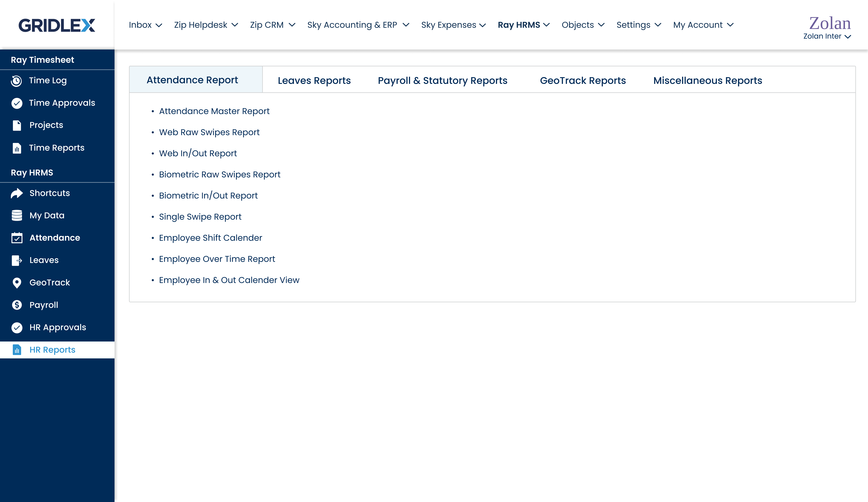The image size is (868, 502).
Task: Switch to Payroll & Statutory Reports tab
Action: point(442,81)
